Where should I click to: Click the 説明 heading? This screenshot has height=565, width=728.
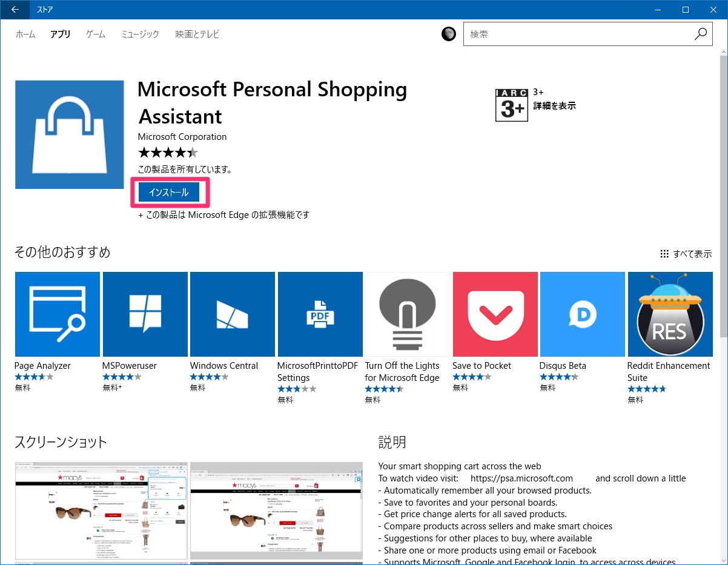pyautogui.click(x=392, y=442)
